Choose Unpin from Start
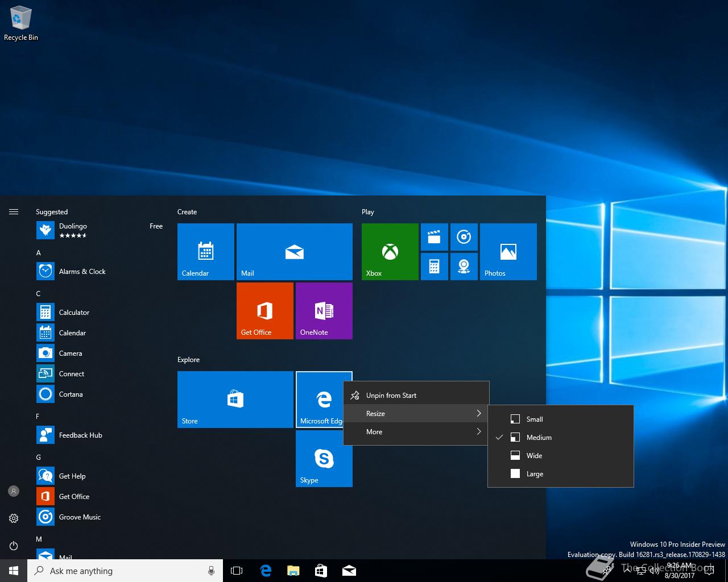Image resolution: width=728 pixels, height=582 pixels. (x=391, y=396)
